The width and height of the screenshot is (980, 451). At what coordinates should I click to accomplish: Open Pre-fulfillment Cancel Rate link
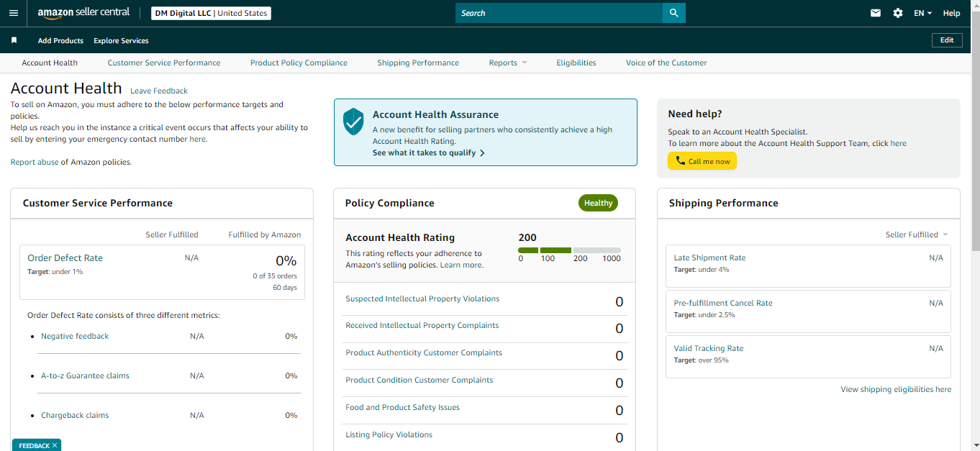[x=723, y=303]
